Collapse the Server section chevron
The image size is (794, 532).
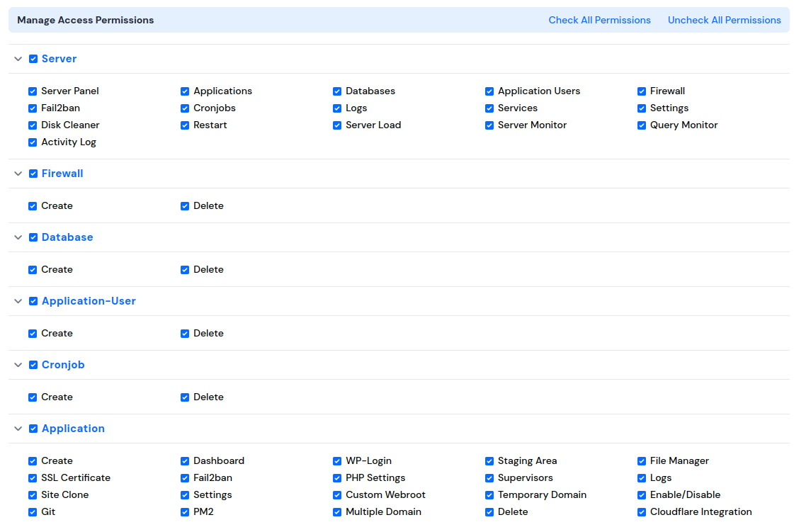click(18, 59)
